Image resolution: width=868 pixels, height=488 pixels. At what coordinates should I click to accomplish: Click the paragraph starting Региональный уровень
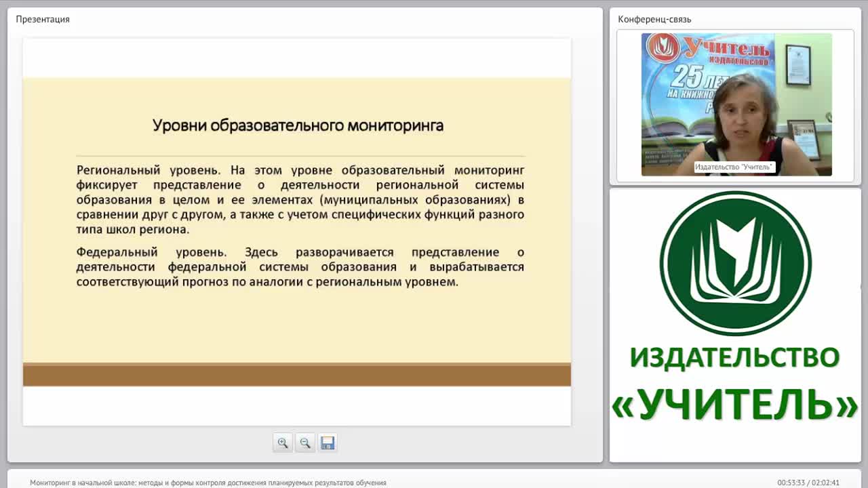click(300, 199)
